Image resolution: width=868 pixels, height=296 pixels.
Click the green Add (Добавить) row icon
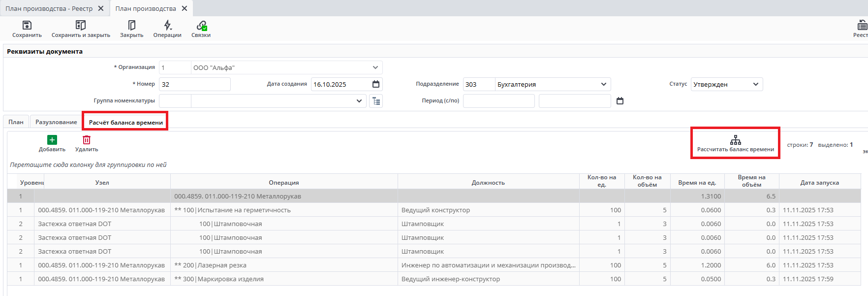click(x=52, y=140)
